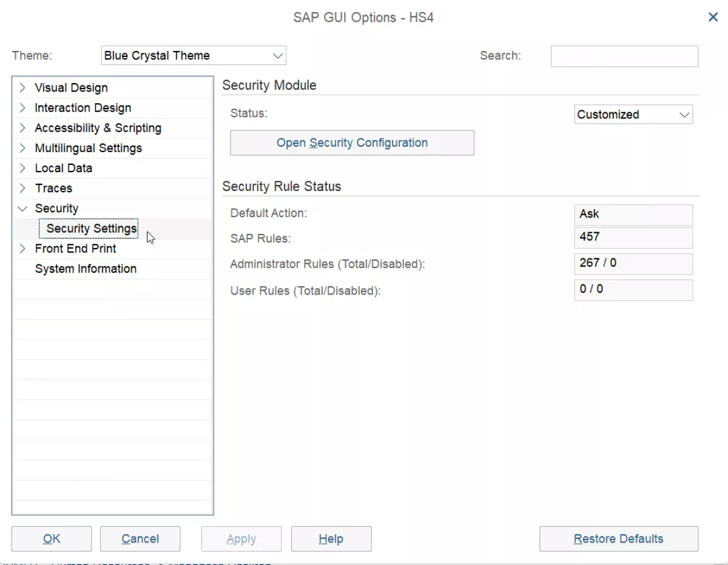Viewport: 728px width, 565px height.
Task: Select Multilingual Settings in the tree
Action: [x=89, y=148]
